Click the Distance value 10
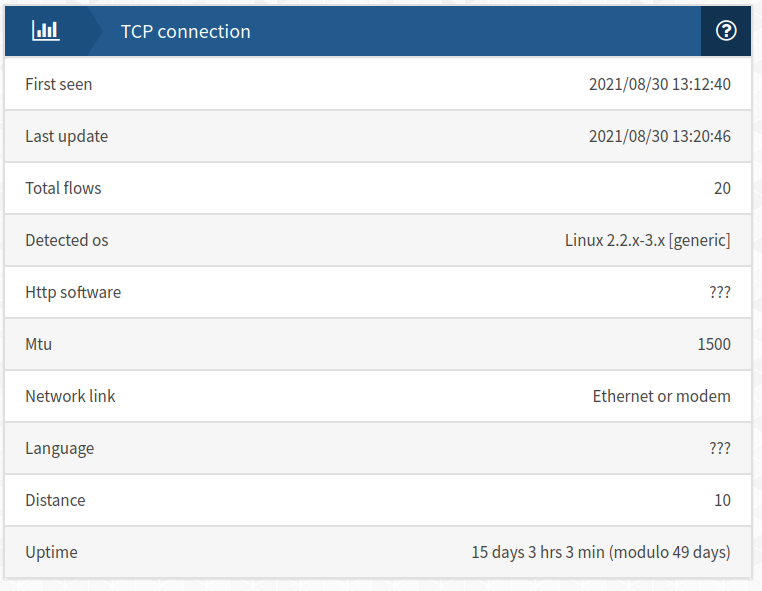 722,500
